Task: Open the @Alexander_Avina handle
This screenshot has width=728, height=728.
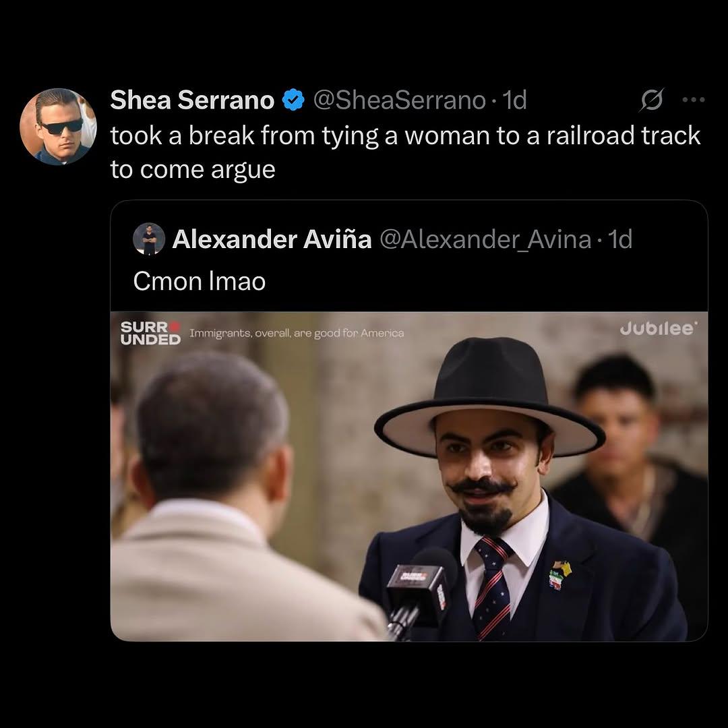Action: tap(485, 239)
